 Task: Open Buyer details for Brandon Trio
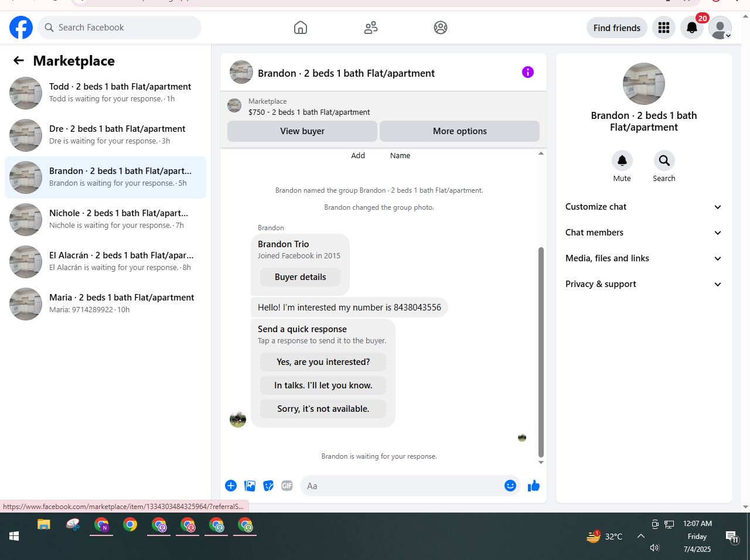click(x=300, y=277)
